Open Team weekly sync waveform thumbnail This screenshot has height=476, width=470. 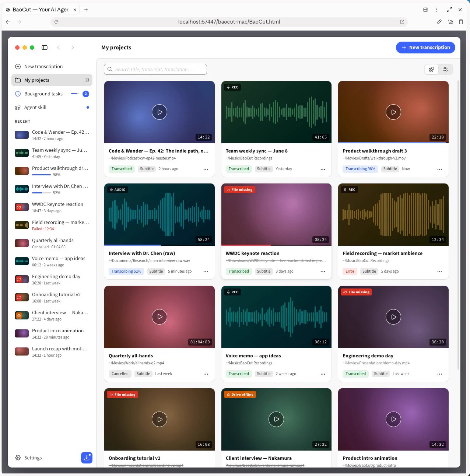pos(276,112)
